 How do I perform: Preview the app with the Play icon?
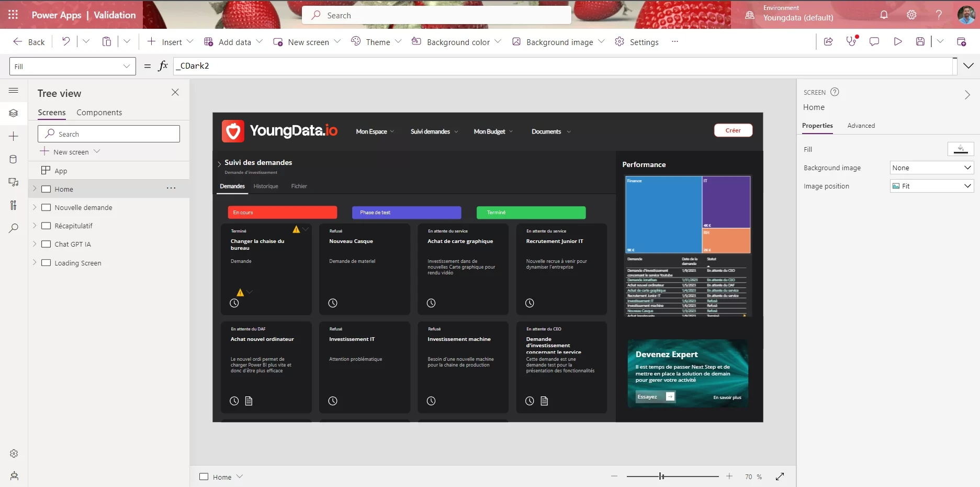coord(898,41)
